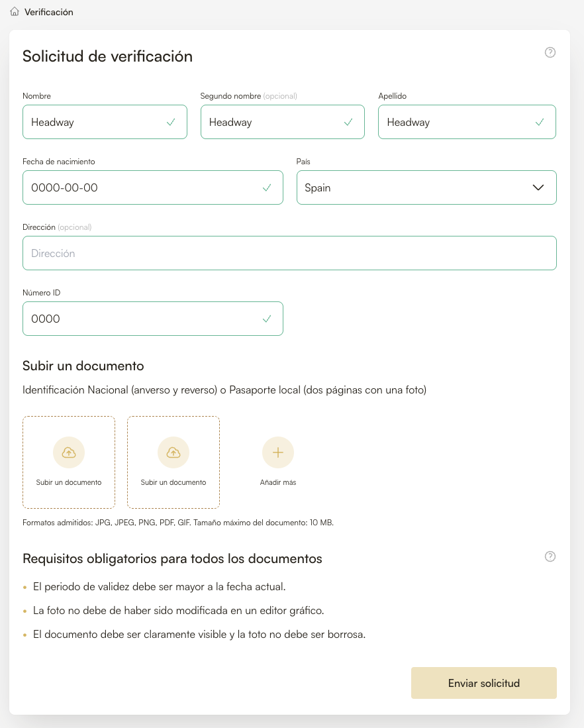The height and width of the screenshot is (728, 584).
Task: Click the checkmark in the Número ID field
Action: tap(267, 319)
